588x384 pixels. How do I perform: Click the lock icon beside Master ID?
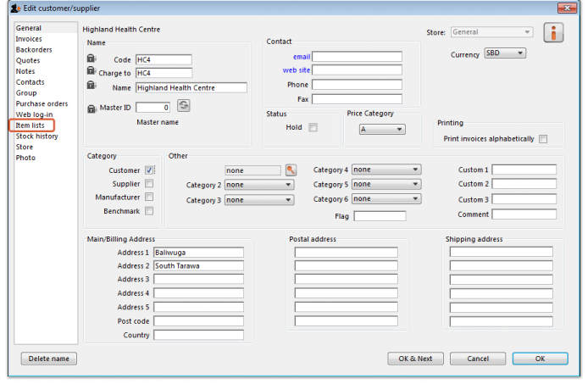coord(92,108)
